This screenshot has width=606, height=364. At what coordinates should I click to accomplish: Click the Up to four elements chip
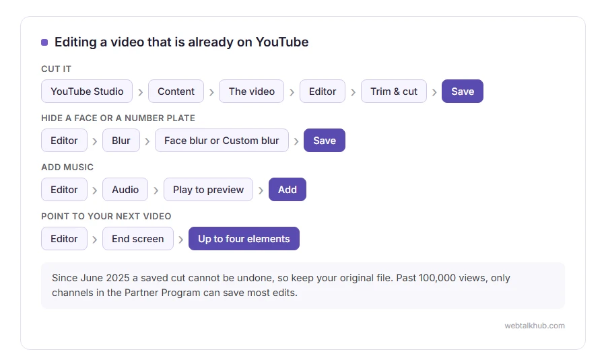[244, 239]
